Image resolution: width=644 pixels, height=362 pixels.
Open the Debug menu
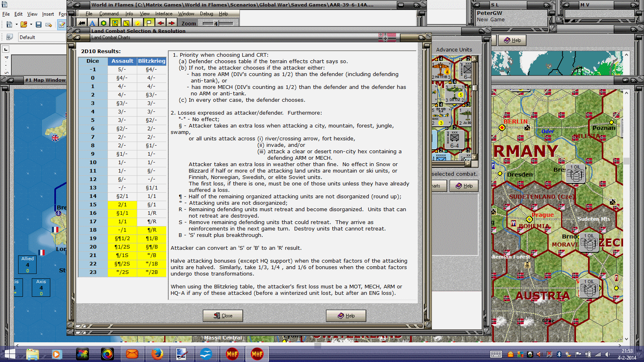206,14
